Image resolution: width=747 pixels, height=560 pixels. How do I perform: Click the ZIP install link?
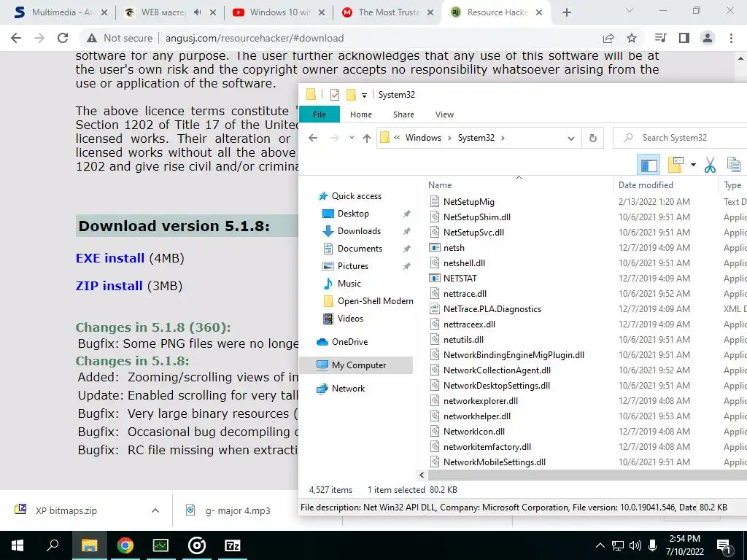[x=109, y=286]
